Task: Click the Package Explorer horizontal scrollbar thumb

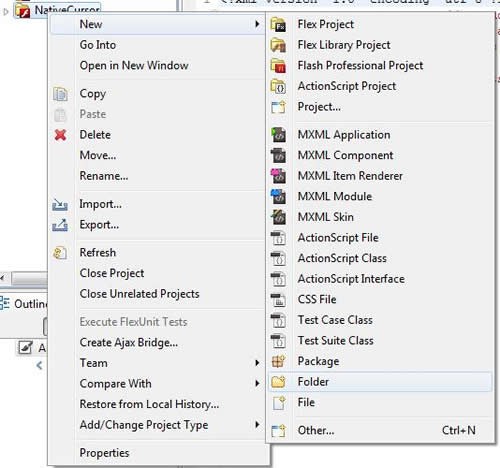Action: tap(29, 279)
